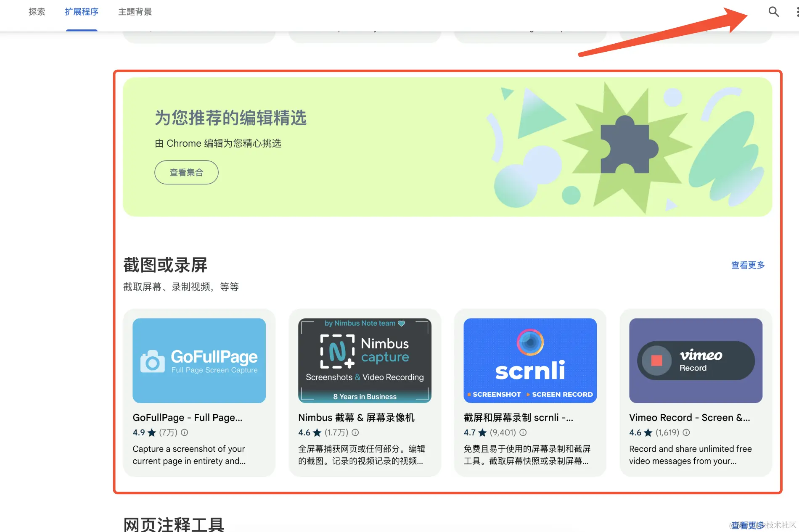Click the 截屏和屏幕录制 scrnli title
The width and height of the screenshot is (799, 532).
click(x=519, y=418)
